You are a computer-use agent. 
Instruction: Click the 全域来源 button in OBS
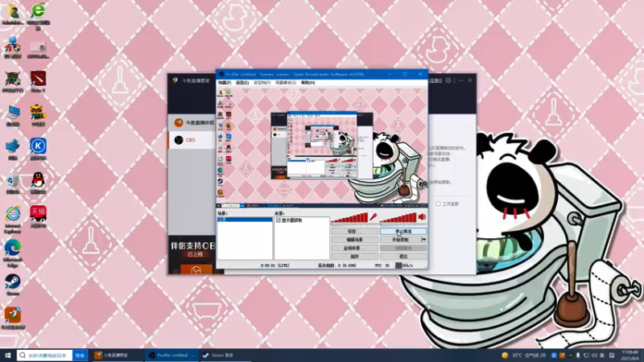(354, 249)
